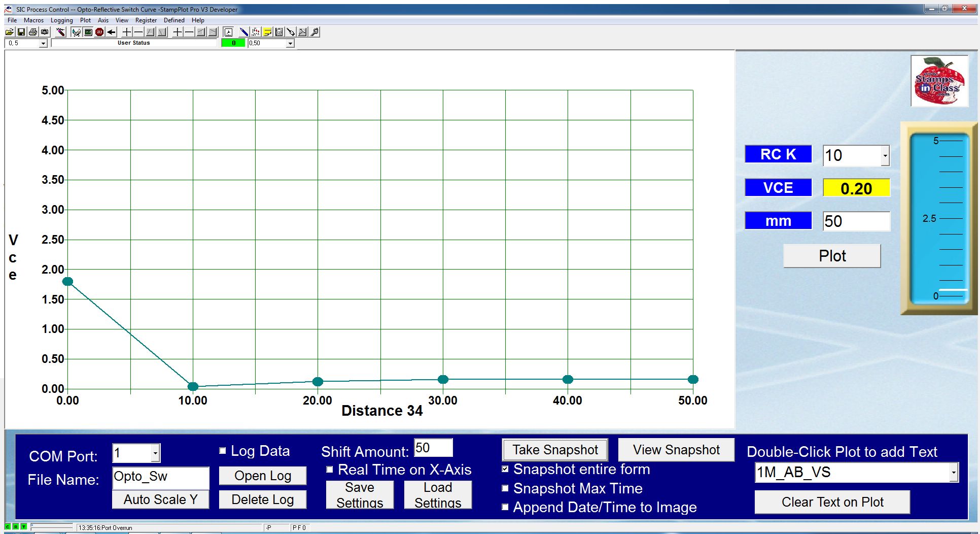Image resolution: width=980 pixels, height=534 pixels.
Task: Click the Shift Amount input field
Action: pyautogui.click(x=433, y=448)
